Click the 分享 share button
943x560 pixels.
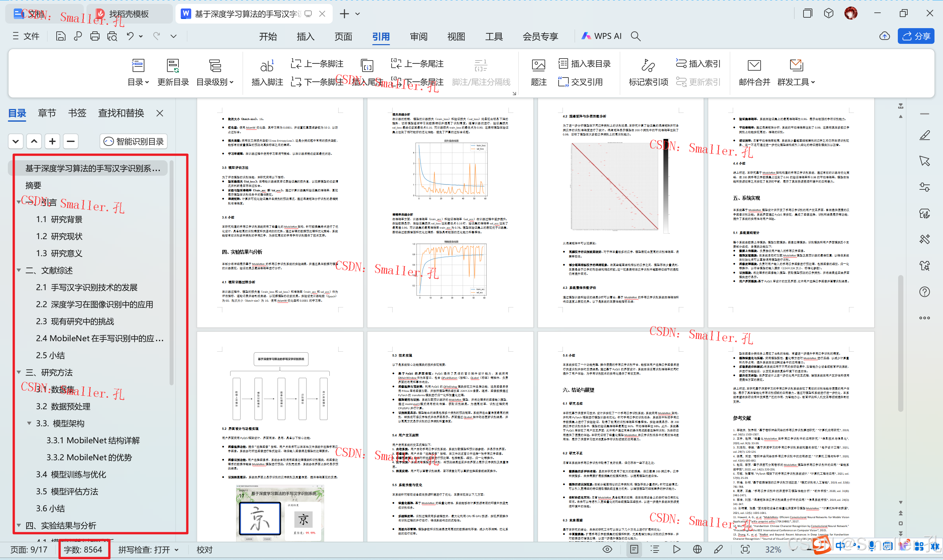(916, 36)
